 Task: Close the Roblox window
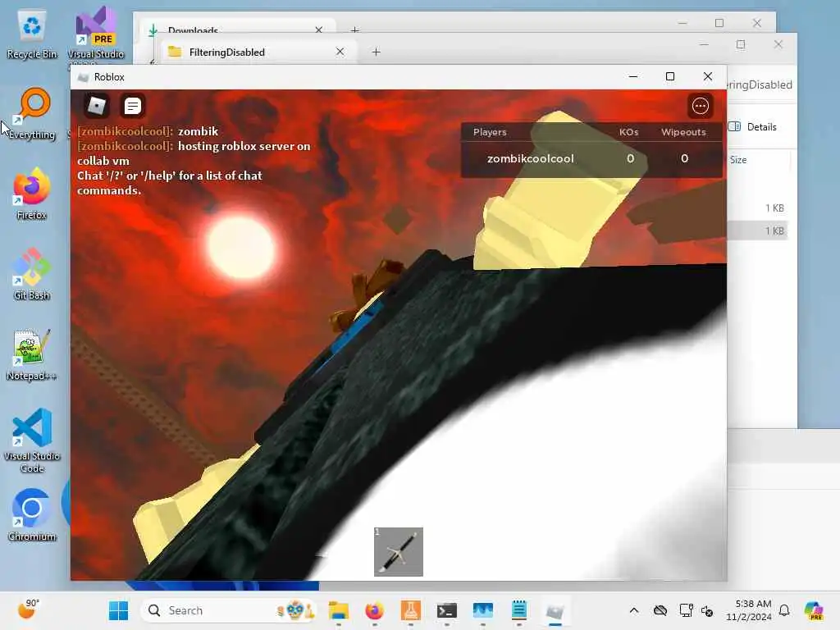[708, 76]
